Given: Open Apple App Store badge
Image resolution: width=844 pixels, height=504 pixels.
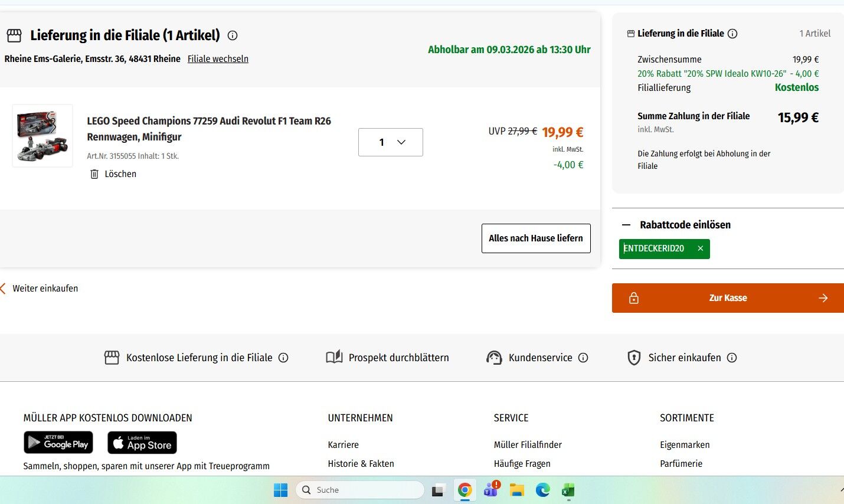Looking at the screenshot, I should (x=142, y=443).
